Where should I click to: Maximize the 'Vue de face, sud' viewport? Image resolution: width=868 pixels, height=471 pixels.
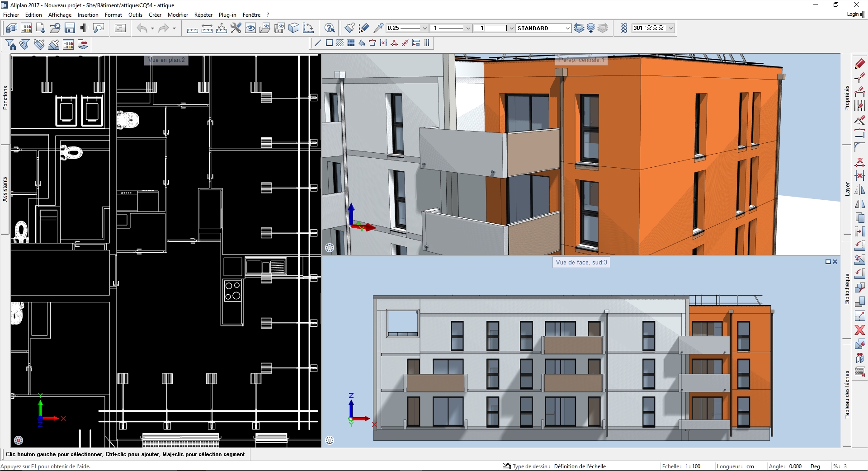[x=828, y=262]
